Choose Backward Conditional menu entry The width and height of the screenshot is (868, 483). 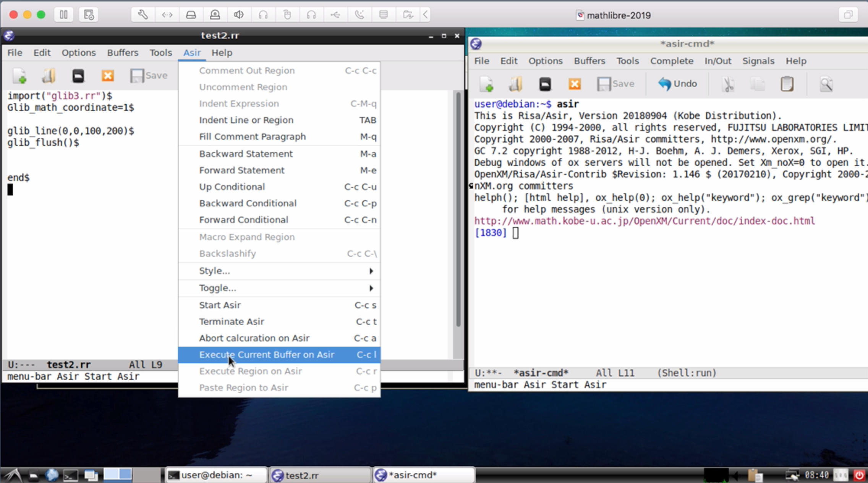click(x=279, y=203)
